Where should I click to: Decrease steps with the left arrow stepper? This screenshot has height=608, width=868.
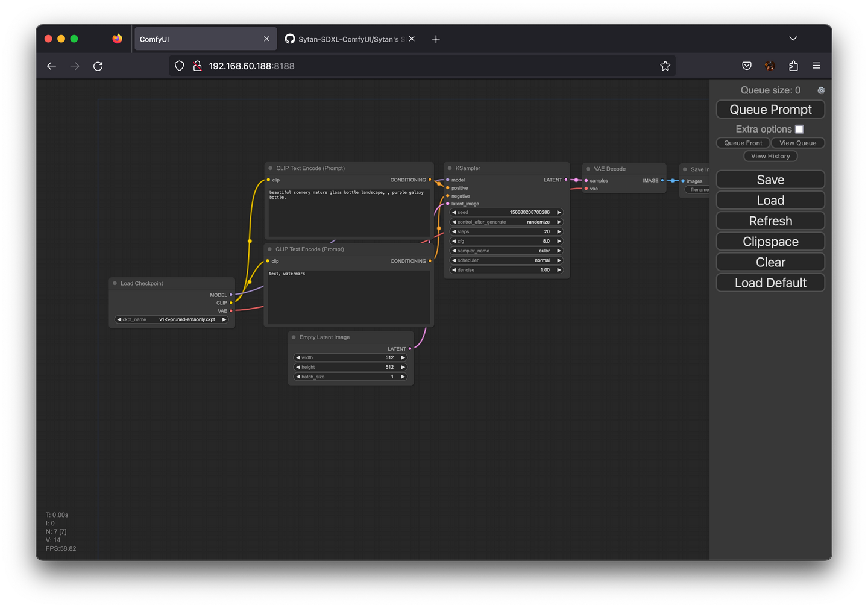[x=454, y=231]
